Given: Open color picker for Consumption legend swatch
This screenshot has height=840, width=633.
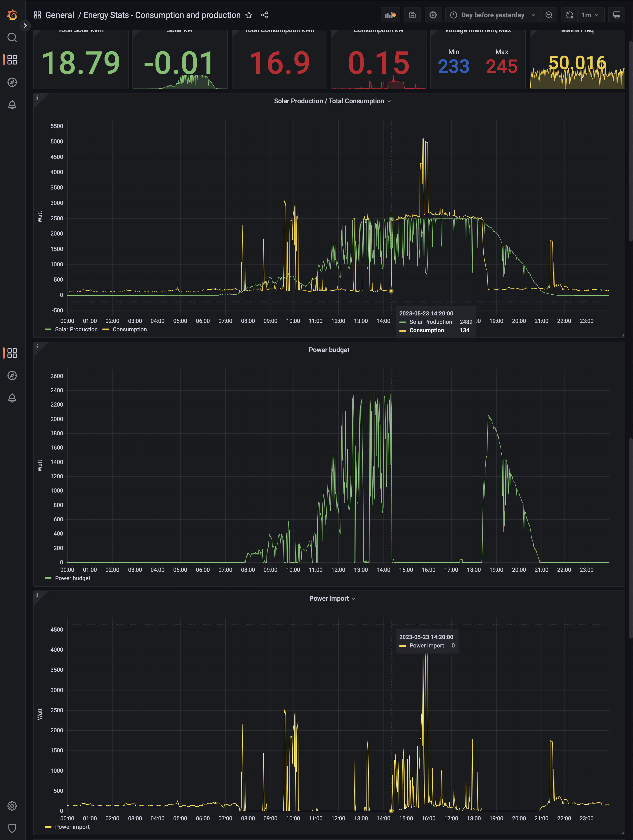Looking at the screenshot, I should coord(106,330).
